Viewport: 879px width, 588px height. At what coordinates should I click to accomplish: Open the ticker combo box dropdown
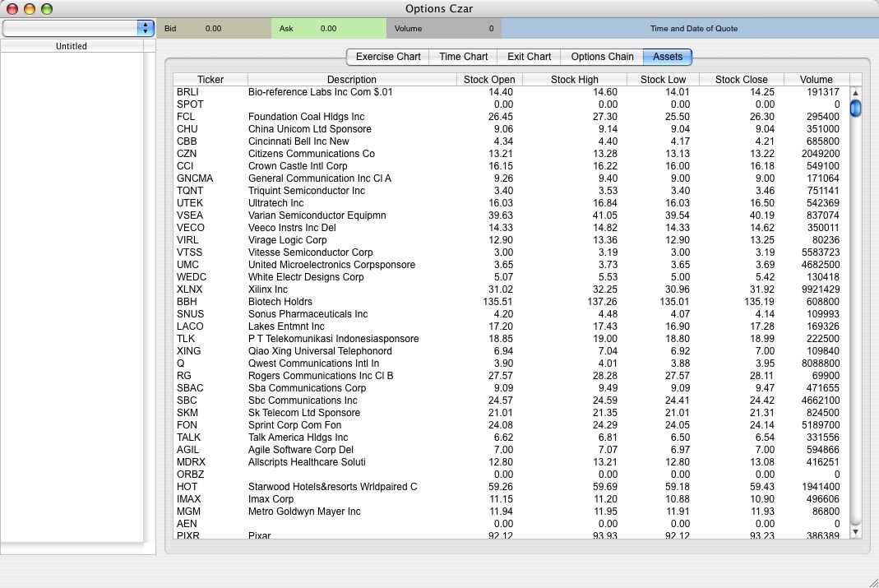pos(146,28)
